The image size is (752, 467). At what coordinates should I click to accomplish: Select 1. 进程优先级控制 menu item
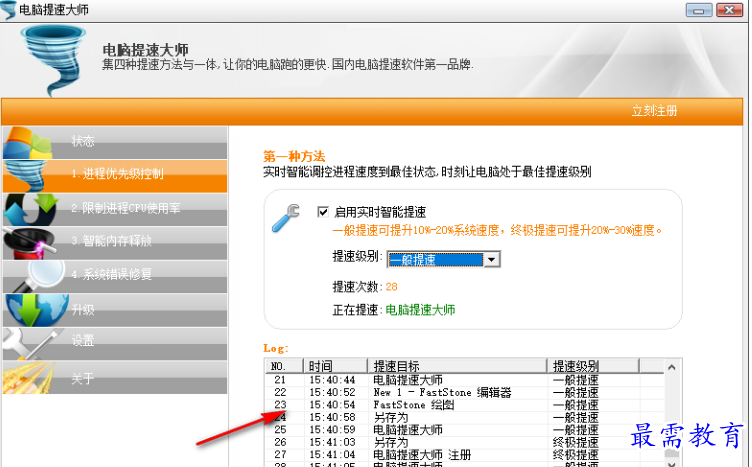click(x=115, y=176)
